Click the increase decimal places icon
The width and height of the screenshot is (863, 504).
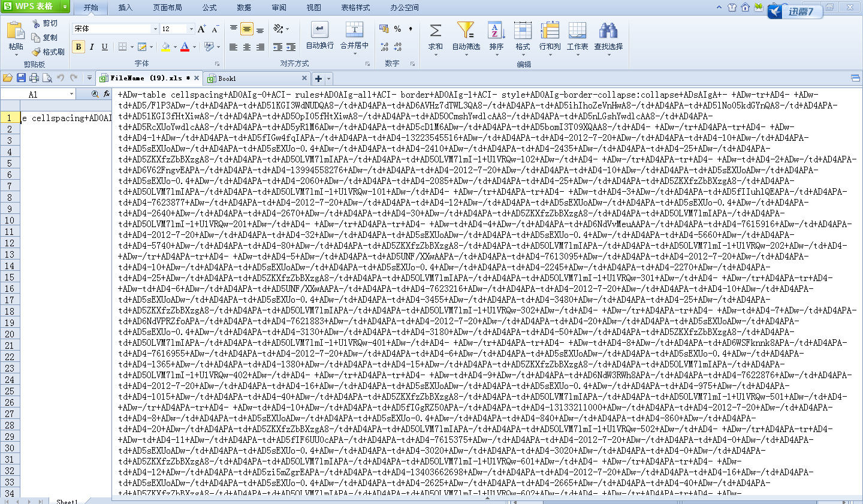(384, 47)
